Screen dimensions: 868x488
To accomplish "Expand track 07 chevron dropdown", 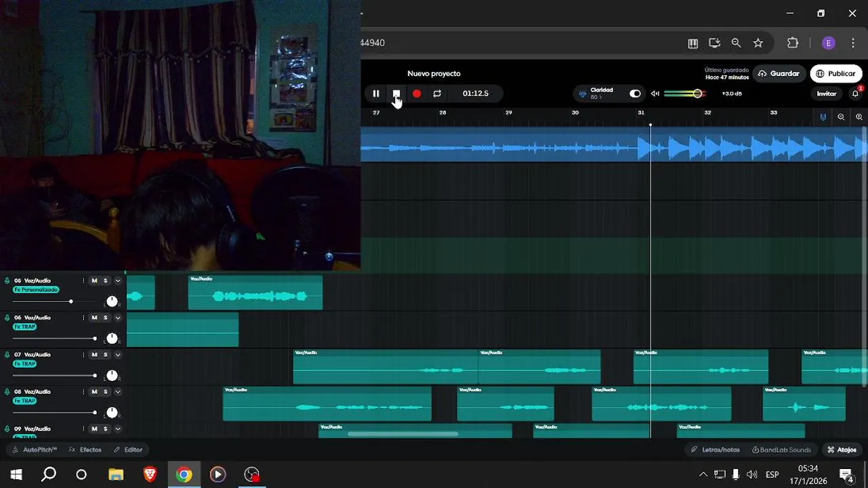I will 118,354.
